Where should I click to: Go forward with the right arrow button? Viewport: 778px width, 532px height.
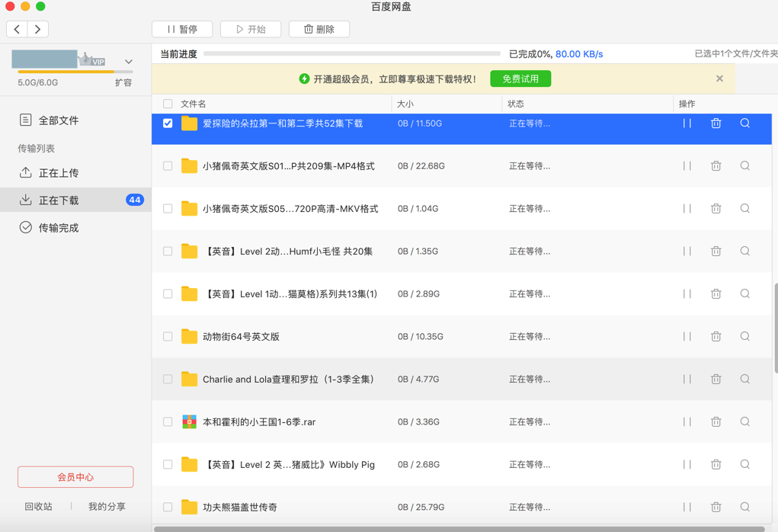[x=37, y=29]
